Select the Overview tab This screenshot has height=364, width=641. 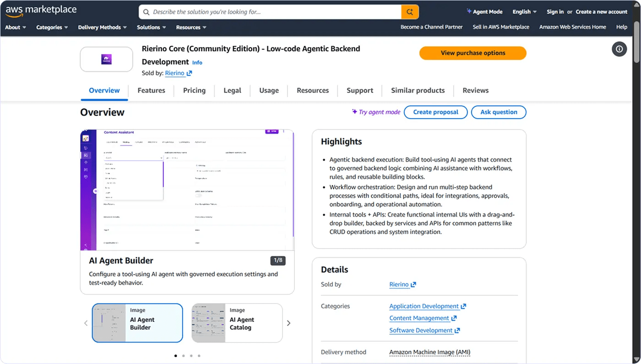(x=104, y=91)
